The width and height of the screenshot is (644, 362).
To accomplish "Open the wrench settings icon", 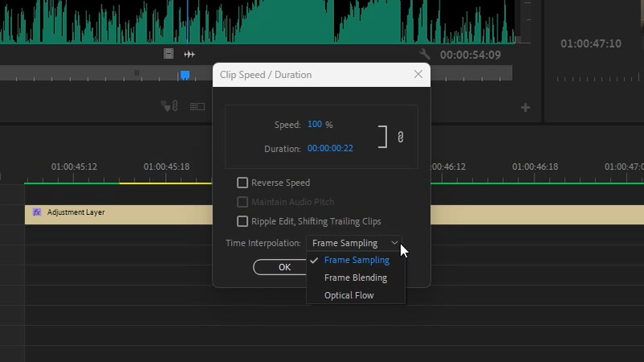I will (425, 54).
